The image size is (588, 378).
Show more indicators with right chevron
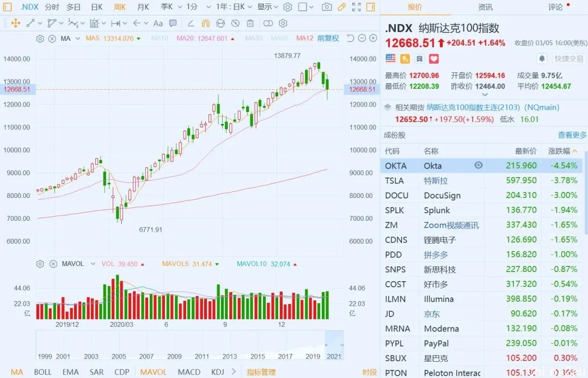click(x=234, y=371)
